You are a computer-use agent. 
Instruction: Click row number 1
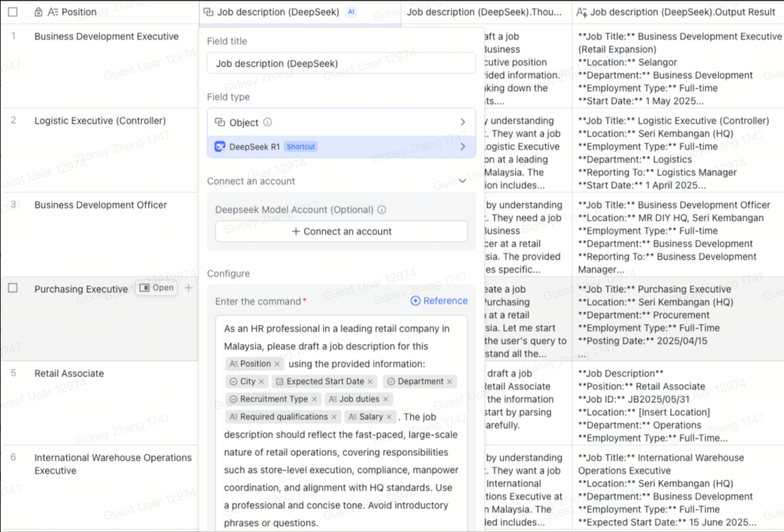pos(14,36)
